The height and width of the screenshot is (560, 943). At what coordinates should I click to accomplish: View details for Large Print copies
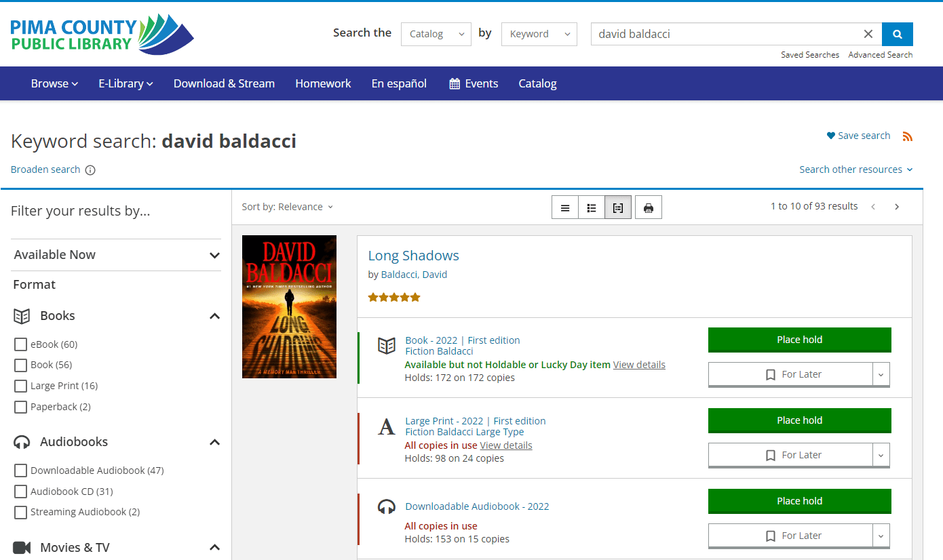506,445
